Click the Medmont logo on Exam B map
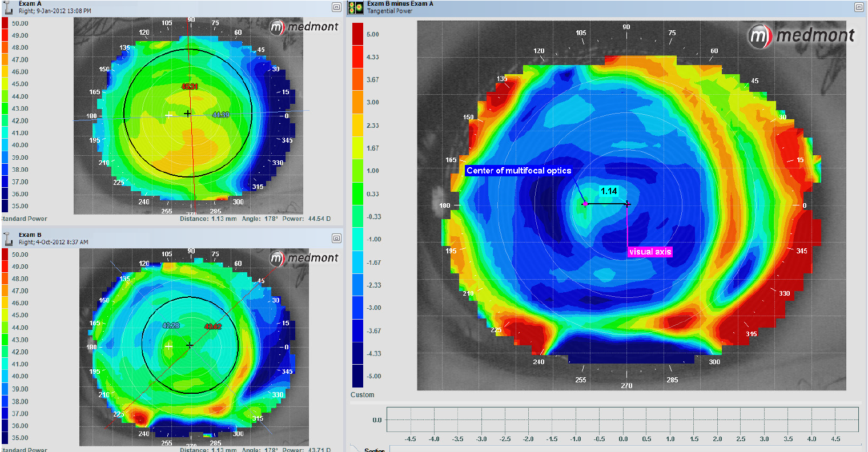This screenshot has width=868, height=452. pos(304,259)
